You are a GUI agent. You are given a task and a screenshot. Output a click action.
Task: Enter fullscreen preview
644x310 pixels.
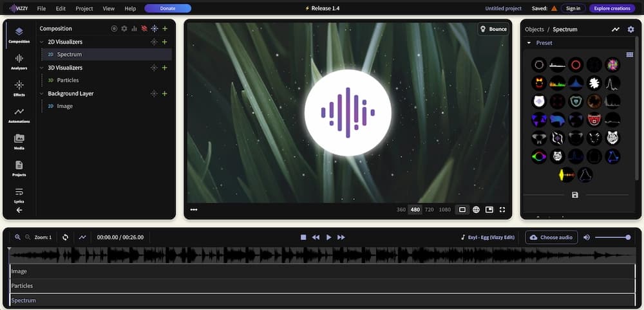coord(502,210)
